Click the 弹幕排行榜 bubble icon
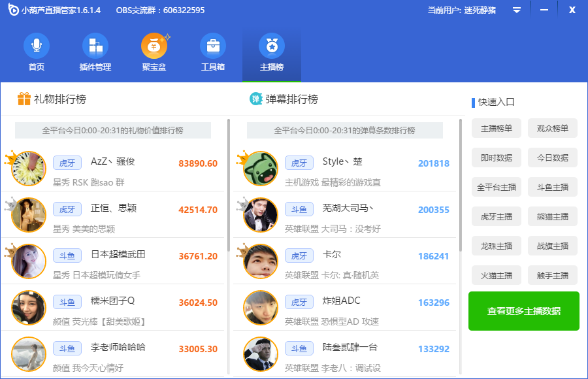This screenshot has width=588, height=379. click(256, 99)
